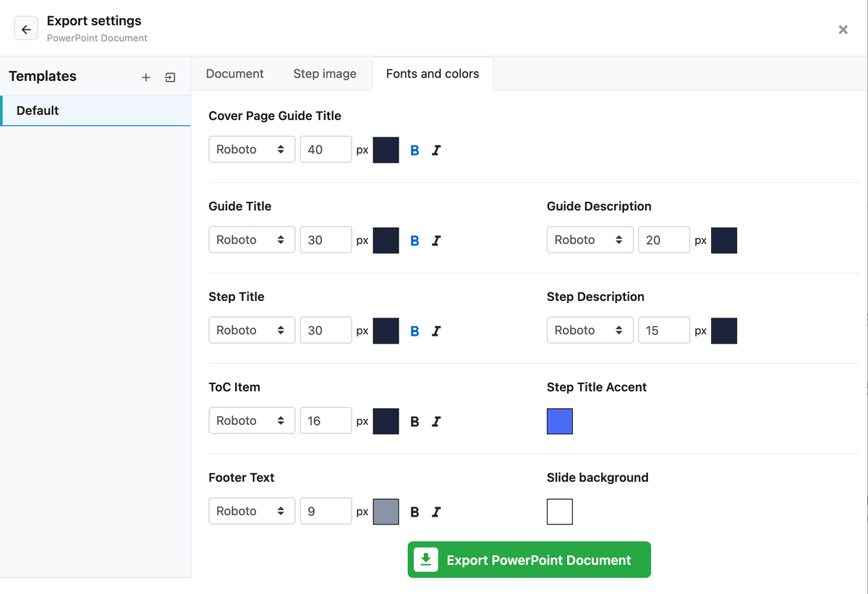Pick Guide Title text color swatch
This screenshot has width=868, height=594.
(x=386, y=240)
